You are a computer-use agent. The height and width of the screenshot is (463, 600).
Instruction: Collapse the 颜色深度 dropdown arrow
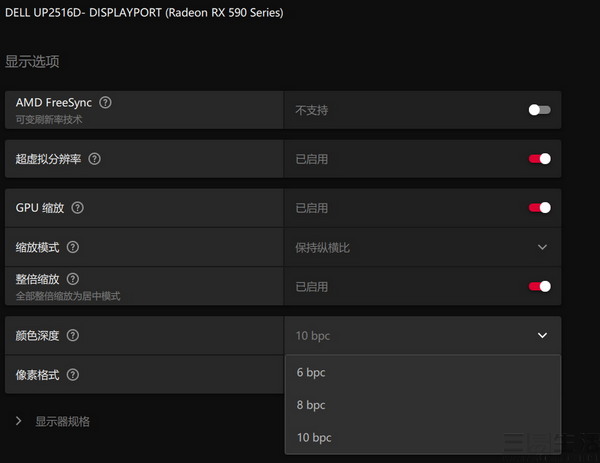coord(542,336)
